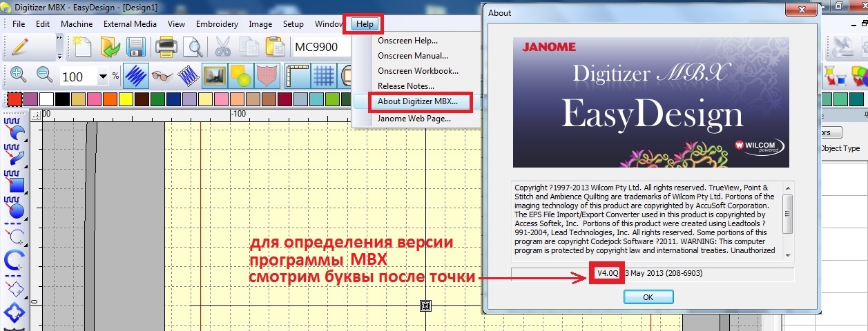Image resolution: width=868 pixels, height=331 pixels.
Task: Select the thick blue circle outline tool
Action: pyautogui.click(x=15, y=261)
